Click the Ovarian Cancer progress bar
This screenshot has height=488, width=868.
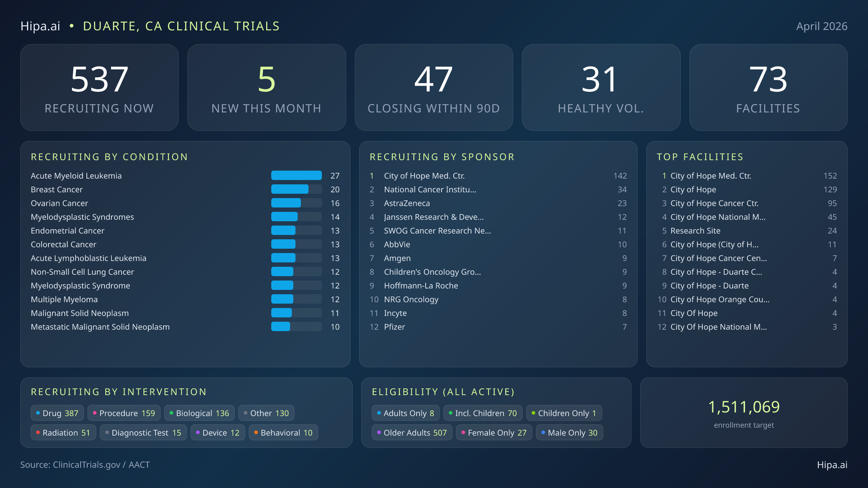[x=297, y=203]
